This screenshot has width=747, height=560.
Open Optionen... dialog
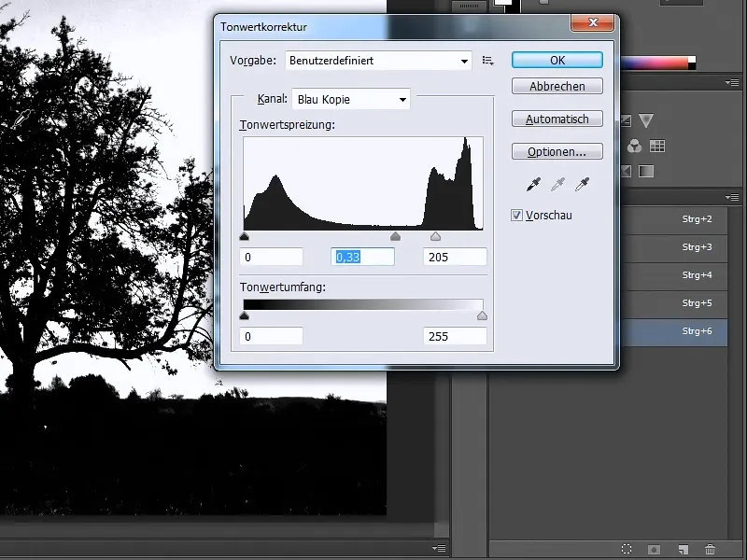[557, 151]
